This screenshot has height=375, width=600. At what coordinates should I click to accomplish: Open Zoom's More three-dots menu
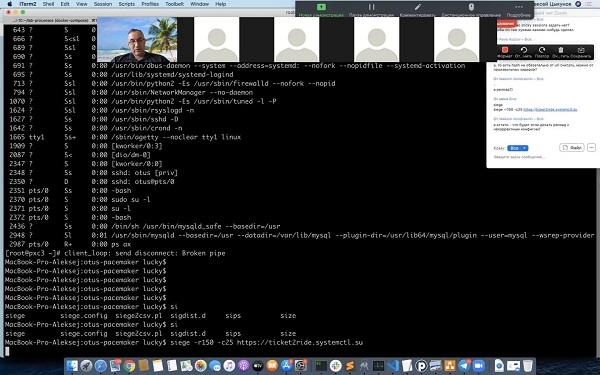pos(518,7)
